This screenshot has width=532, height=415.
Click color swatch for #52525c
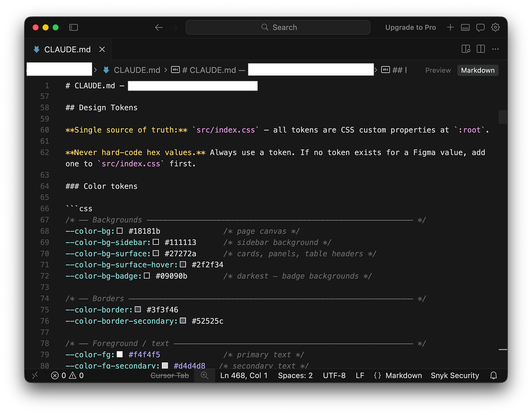click(183, 321)
